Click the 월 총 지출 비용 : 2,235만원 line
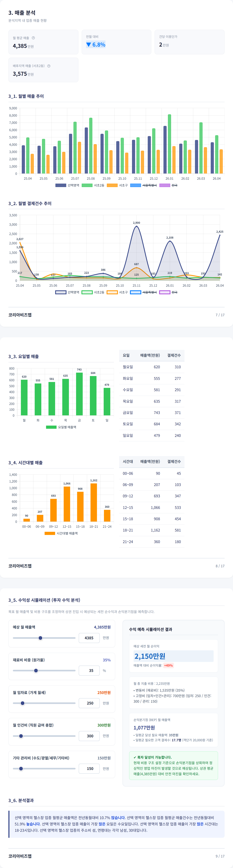This screenshot has width=233, height=868. 152,684
